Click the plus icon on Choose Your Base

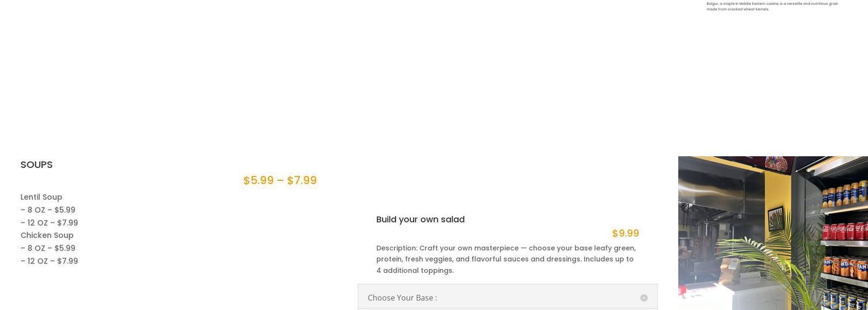coord(644,298)
